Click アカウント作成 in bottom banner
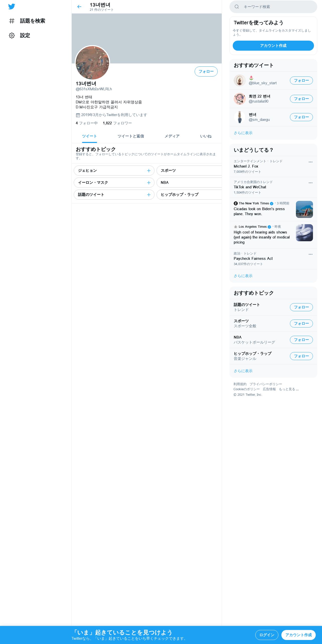This screenshot has height=644, width=322. [x=298, y=635]
